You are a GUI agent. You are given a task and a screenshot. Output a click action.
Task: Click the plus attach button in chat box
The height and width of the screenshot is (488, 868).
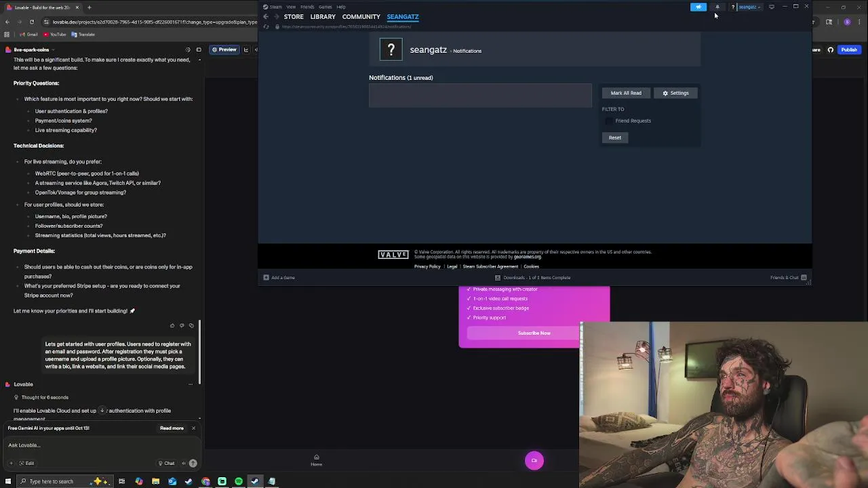coord(11,463)
